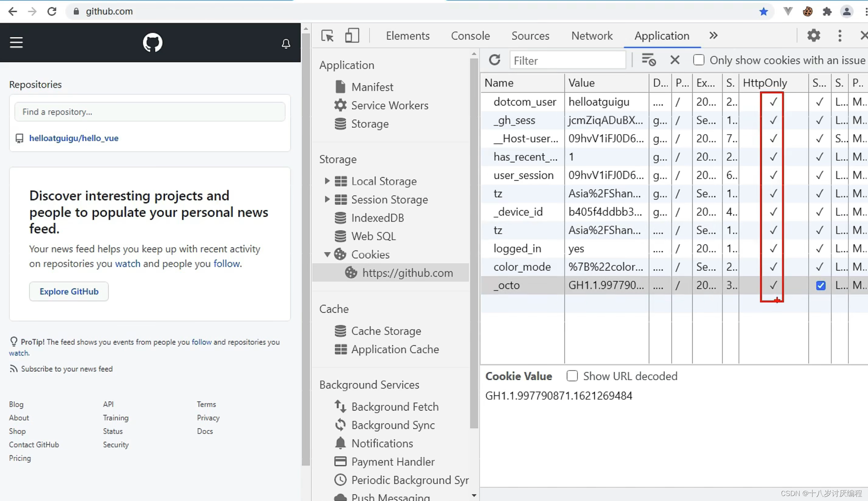Click the reload cookies button
The width and height of the screenshot is (868, 501).
click(x=495, y=60)
